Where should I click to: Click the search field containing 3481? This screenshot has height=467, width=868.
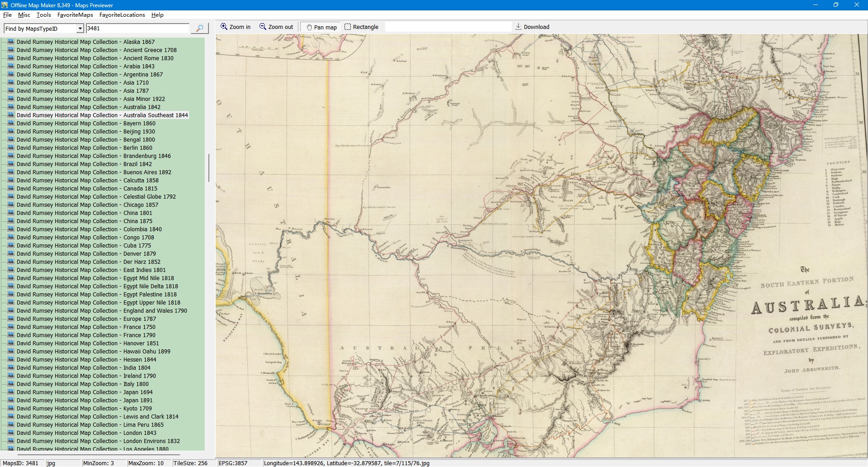click(x=137, y=29)
